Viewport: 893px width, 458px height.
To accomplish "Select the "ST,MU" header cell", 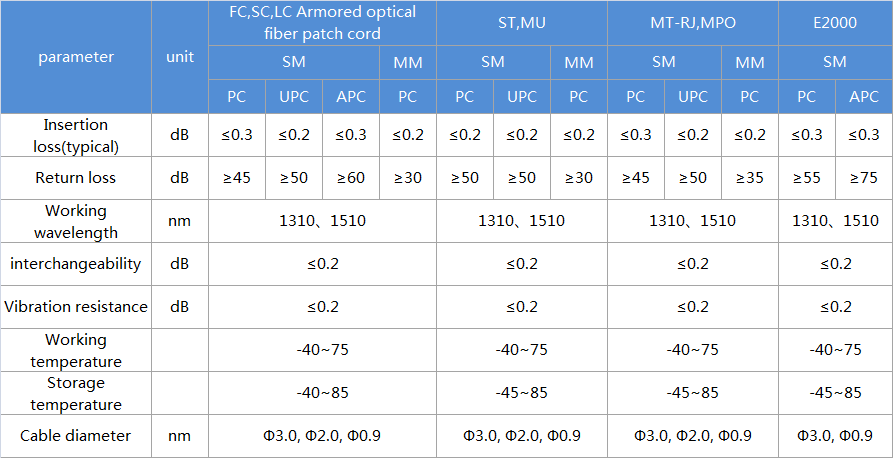I will click(521, 23).
